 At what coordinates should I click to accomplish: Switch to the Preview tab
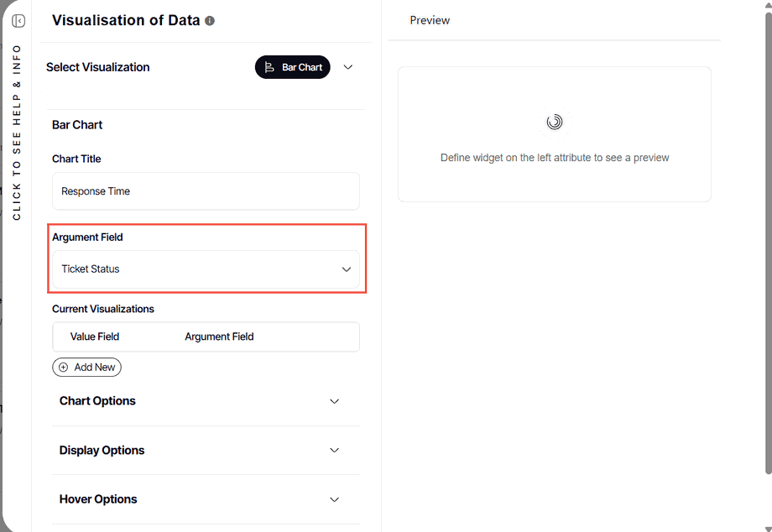430,20
